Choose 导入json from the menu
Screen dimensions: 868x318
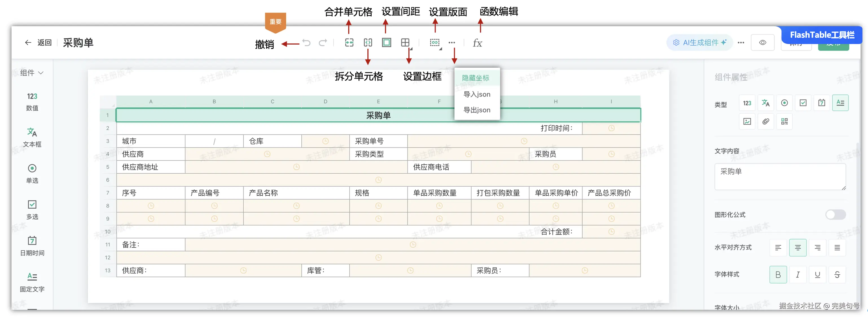476,94
